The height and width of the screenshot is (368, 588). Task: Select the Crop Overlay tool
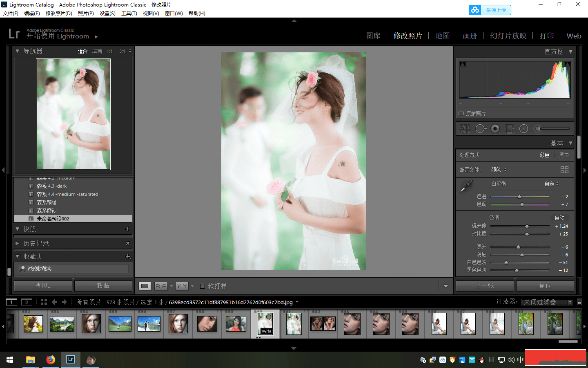click(x=465, y=129)
